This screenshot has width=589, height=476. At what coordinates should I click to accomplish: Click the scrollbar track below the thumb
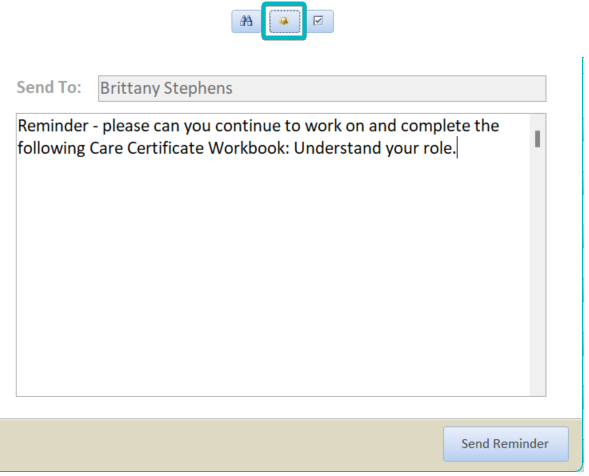tap(538, 270)
